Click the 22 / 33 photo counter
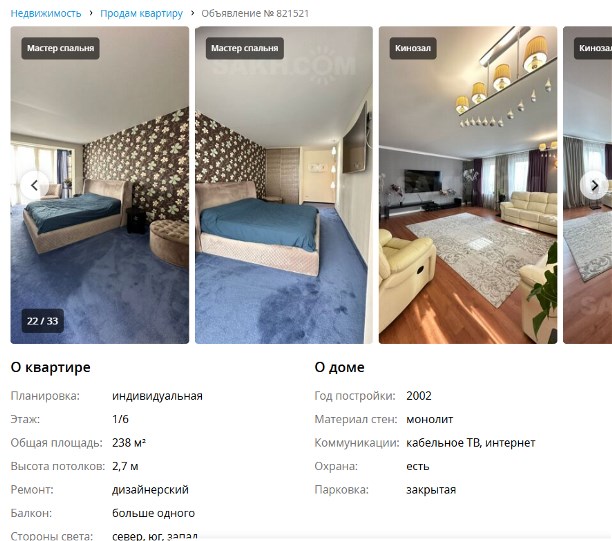Image resolution: width=612 pixels, height=541 pixels. [x=43, y=321]
